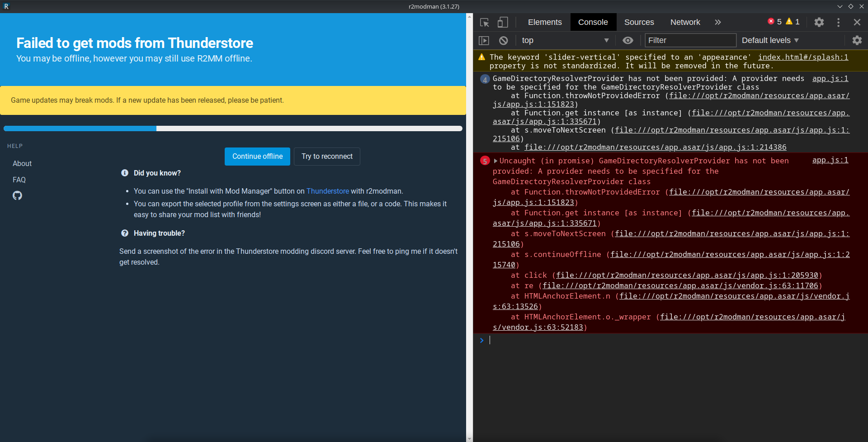This screenshot has height=442, width=868.
Task: Switch to the Network tab
Action: tap(685, 22)
